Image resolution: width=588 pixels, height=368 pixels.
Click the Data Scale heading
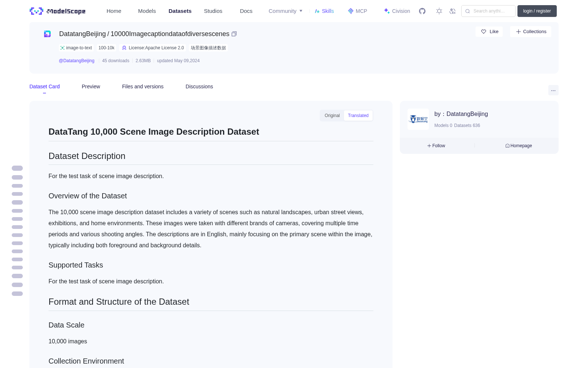click(x=67, y=325)
